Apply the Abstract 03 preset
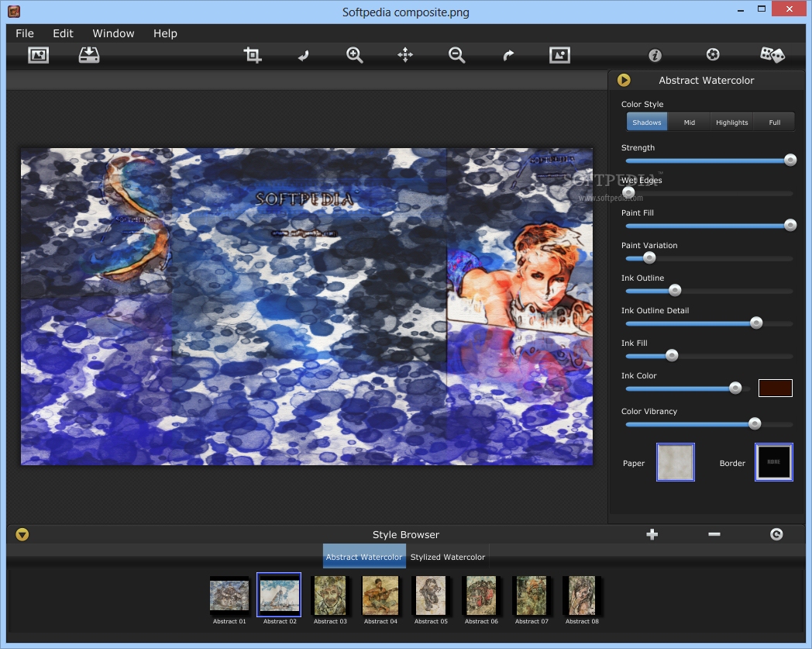The height and width of the screenshot is (649, 812). 330,595
